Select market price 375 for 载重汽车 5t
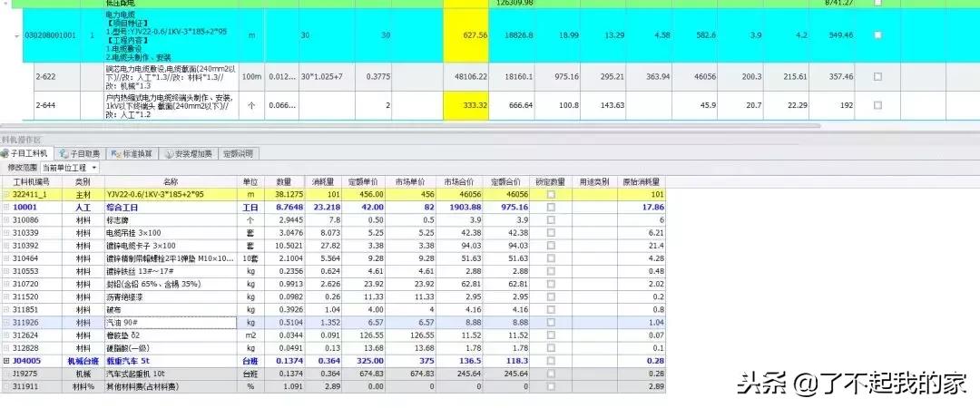Image resolution: width=980 pixels, height=408 pixels. (x=410, y=361)
